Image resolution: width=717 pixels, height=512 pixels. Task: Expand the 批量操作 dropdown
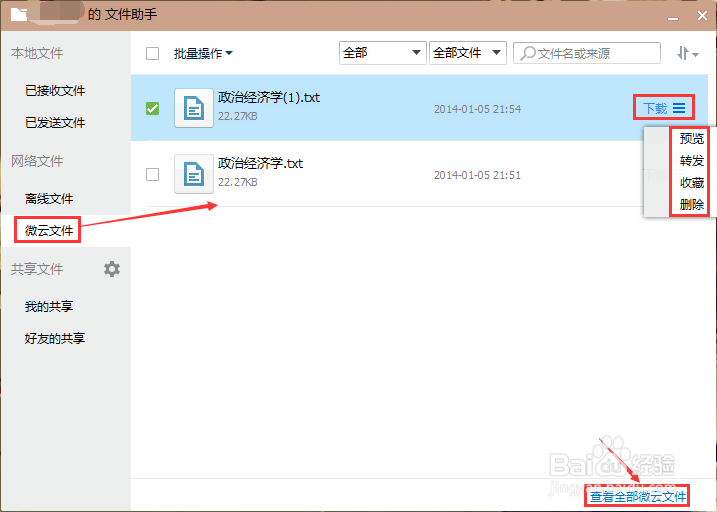203,53
